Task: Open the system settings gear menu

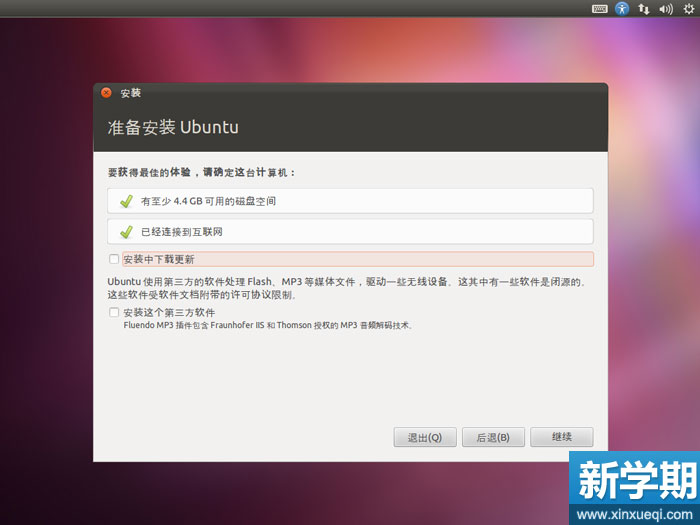Action: pos(689,9)
